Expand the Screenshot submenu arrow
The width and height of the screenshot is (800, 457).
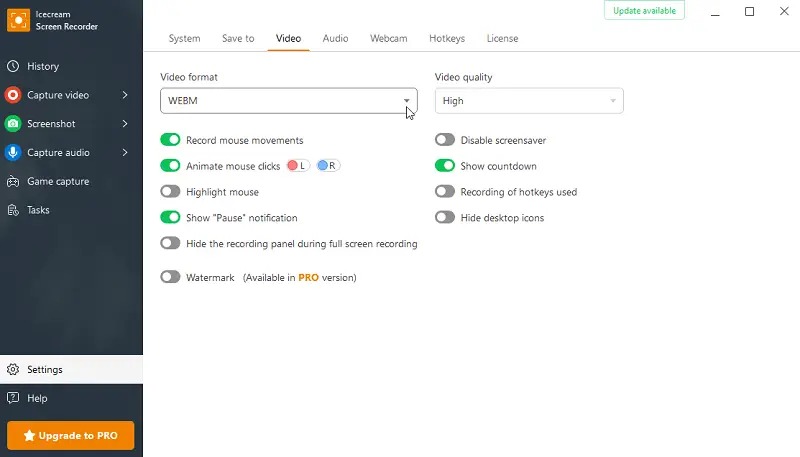[125, 123]
